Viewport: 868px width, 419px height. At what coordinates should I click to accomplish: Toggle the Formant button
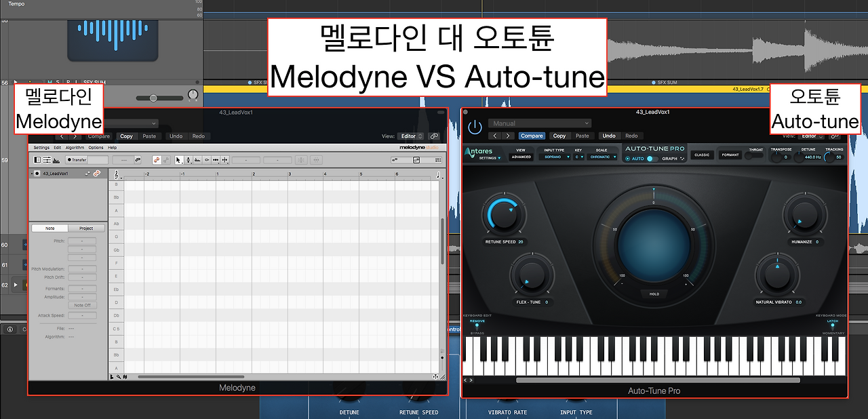pos(730,155)
